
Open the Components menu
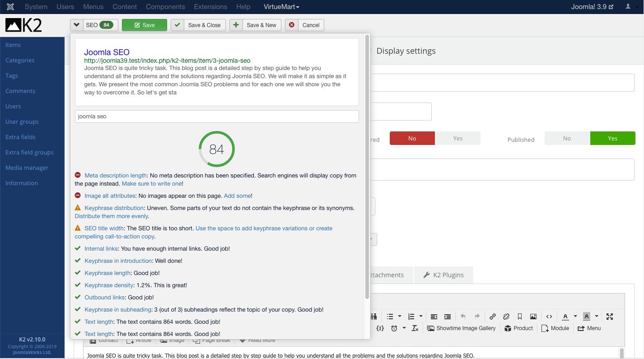tap(165, 7)
